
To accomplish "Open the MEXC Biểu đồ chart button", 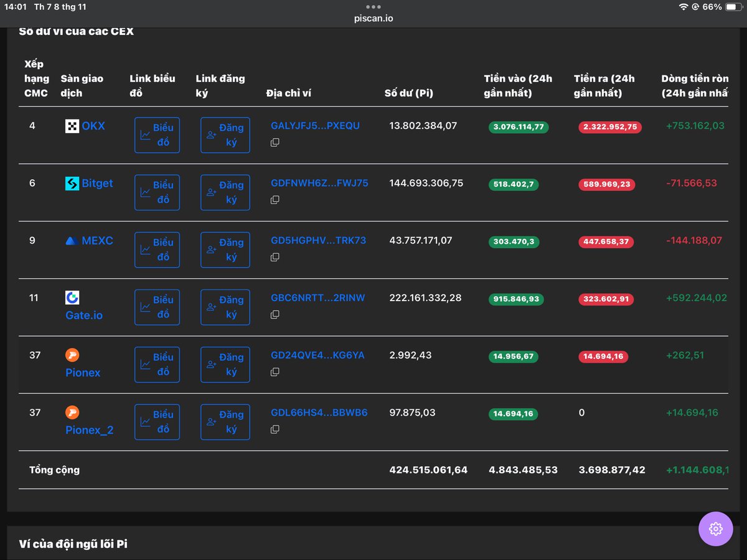I will 157,250.
